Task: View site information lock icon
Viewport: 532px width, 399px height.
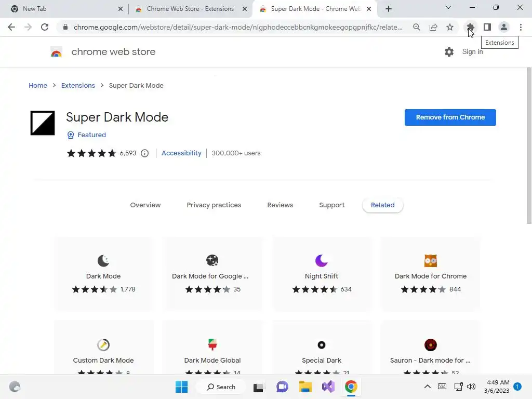Action: click(x=65, y=27)
